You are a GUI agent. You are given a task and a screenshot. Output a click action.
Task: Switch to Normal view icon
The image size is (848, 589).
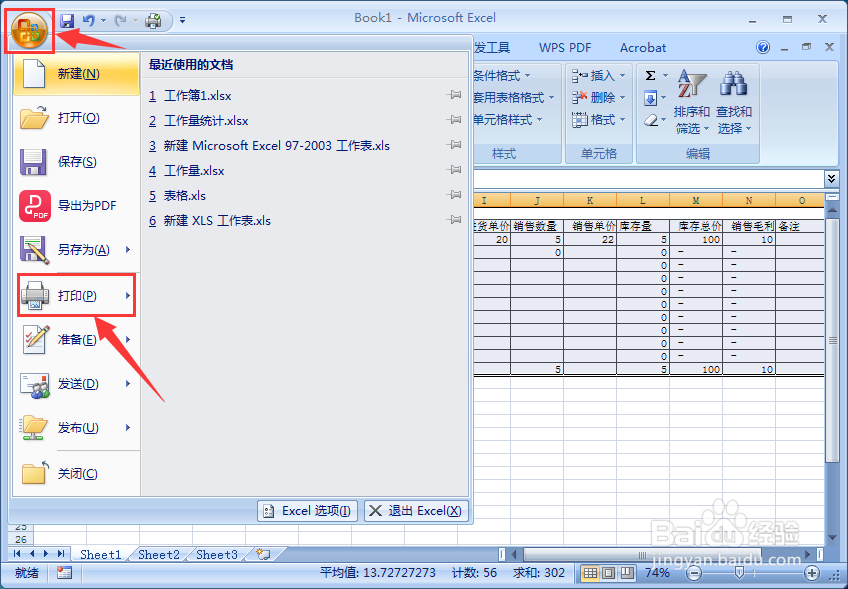pyautogui.click(x=590, y=573)
